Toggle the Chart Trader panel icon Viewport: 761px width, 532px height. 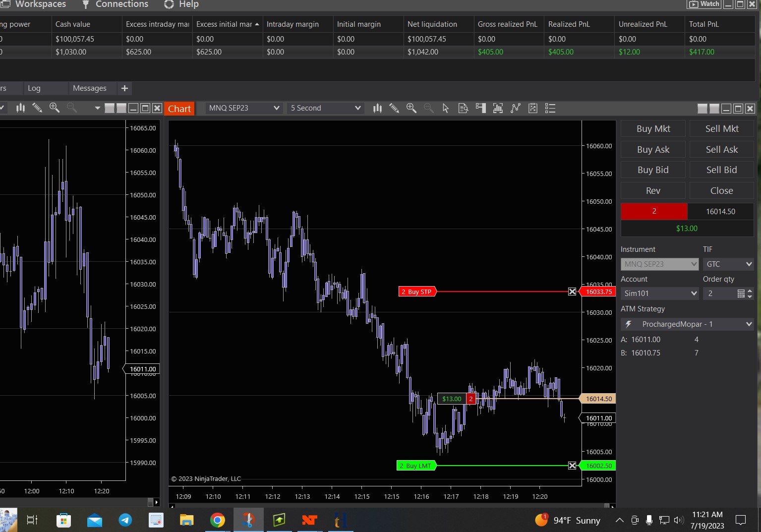[480, 108]
